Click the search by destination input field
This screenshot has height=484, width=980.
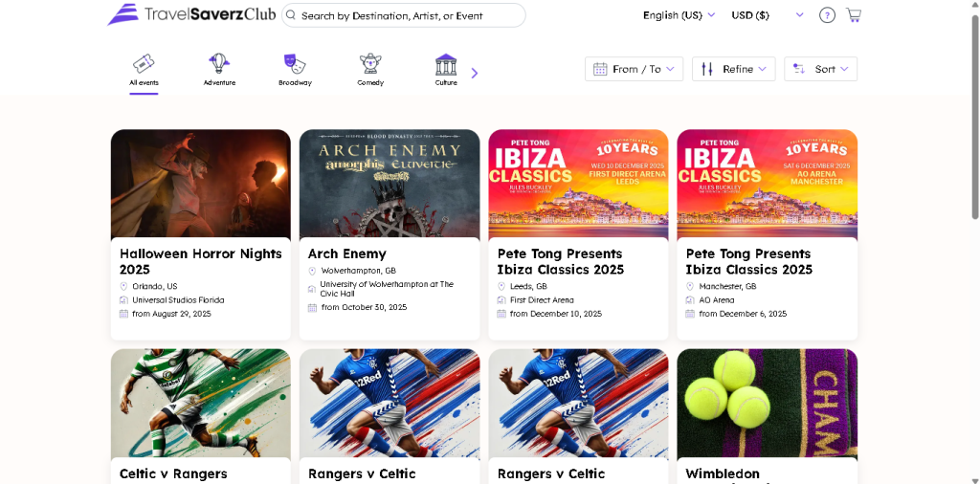[403, 15]
